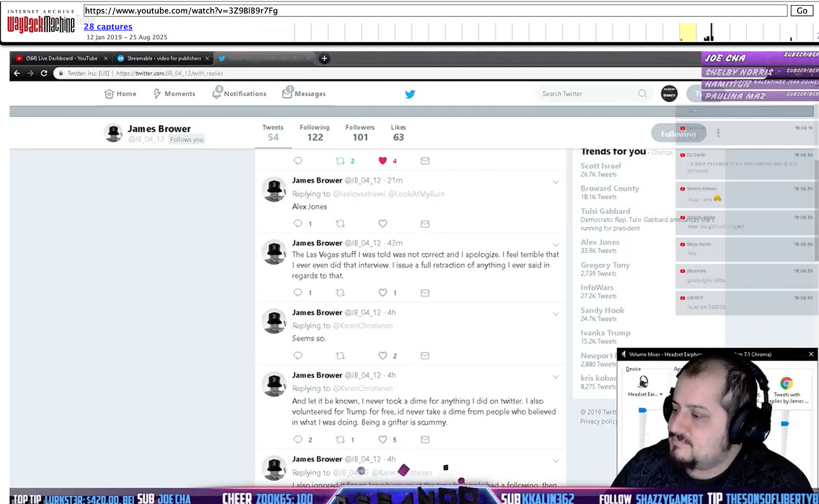Open James Brower's avatar next to profile name
This screenshot has width=819, height=504.
(114, 133)
